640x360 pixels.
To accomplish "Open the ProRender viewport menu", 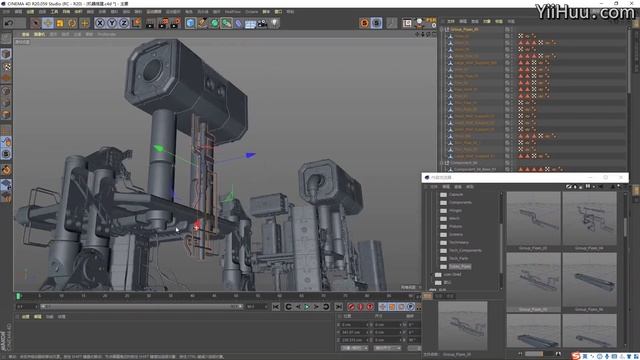I will coord(107,35).
